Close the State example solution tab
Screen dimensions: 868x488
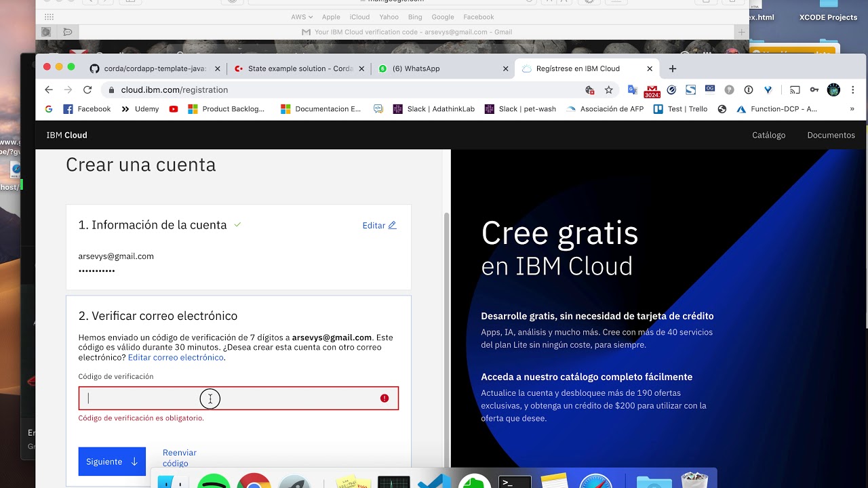[x=361, y=68]
